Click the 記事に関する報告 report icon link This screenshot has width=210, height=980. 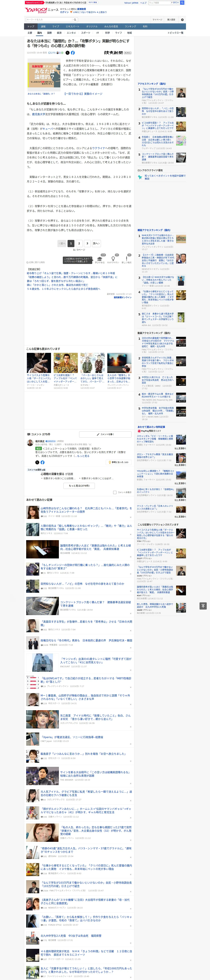[36, 262]
